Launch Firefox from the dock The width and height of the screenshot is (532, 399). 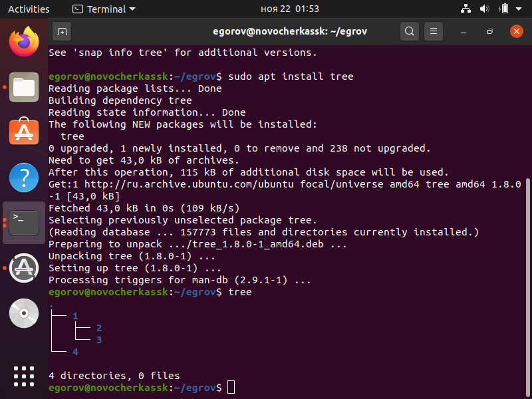click(24, 43)
